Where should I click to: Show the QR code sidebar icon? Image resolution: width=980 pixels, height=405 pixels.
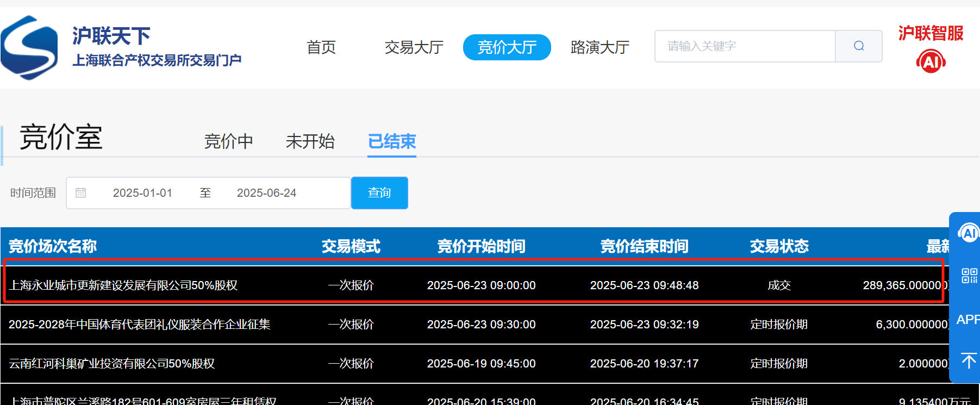969,276
